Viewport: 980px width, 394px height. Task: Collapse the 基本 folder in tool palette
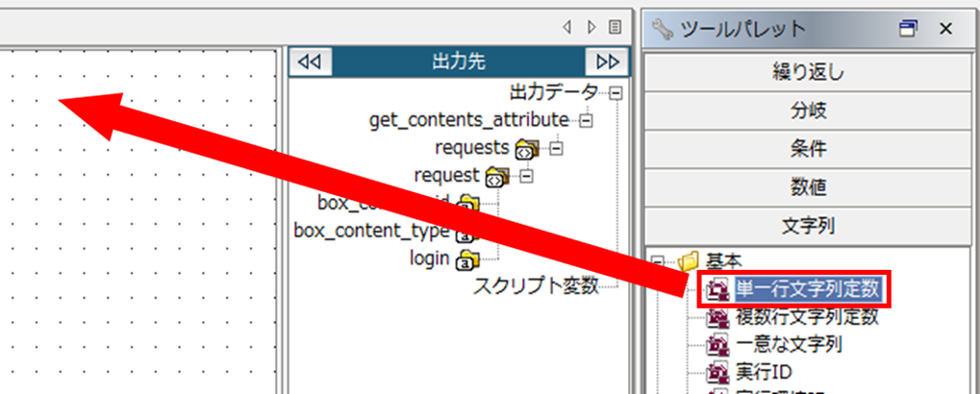[659, 260]
